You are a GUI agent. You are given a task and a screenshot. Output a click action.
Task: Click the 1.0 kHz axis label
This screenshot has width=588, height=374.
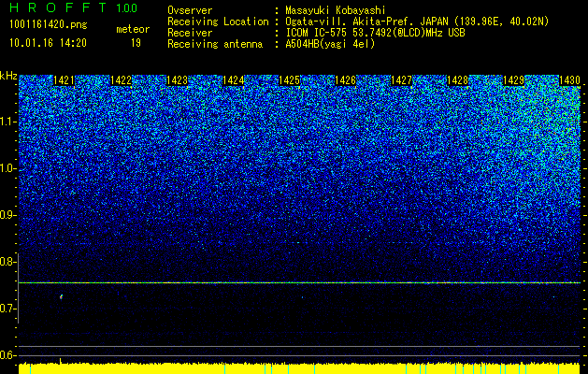[7, 169]
